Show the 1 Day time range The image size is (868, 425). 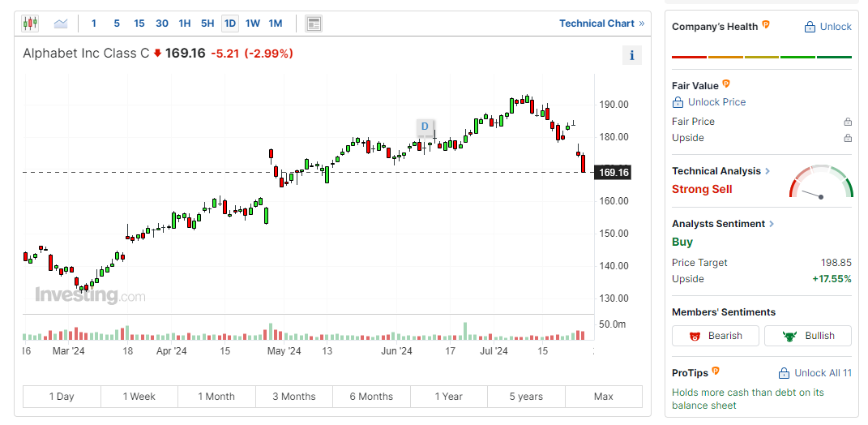pos(62,397)
